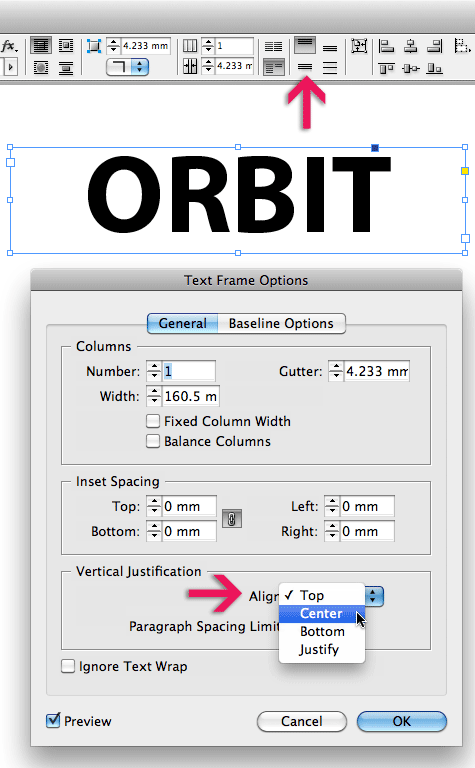Enable the Ignore Text Wrap checkbox

[68, 666]
